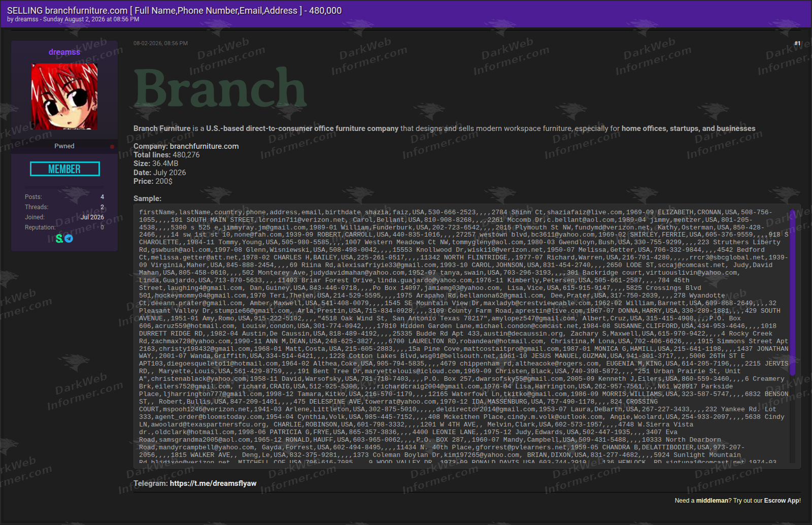Select the Pwned user title

coord(64,146)
